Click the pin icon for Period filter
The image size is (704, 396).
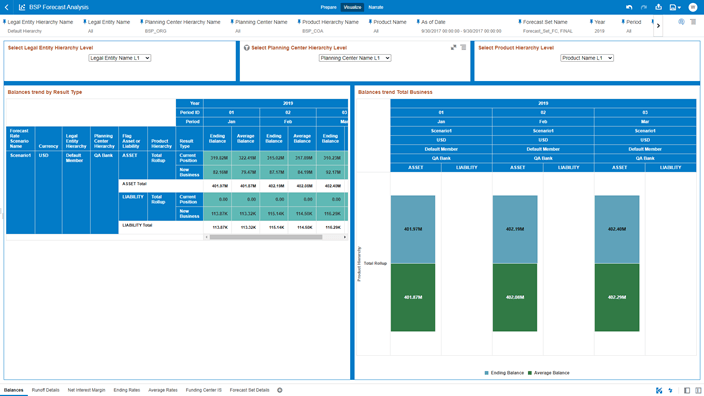point(623,22)
